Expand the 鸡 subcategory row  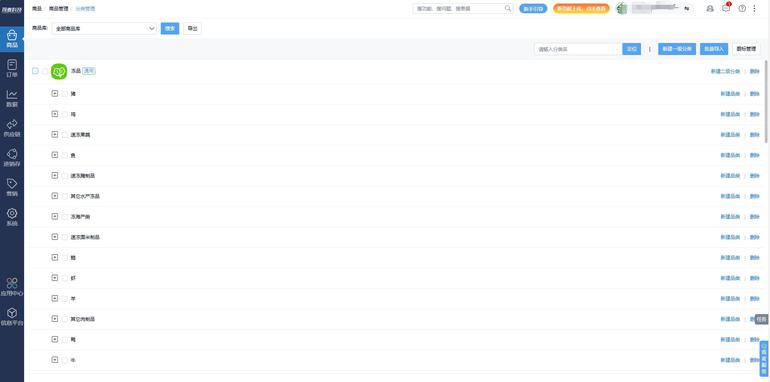[55, 114]
